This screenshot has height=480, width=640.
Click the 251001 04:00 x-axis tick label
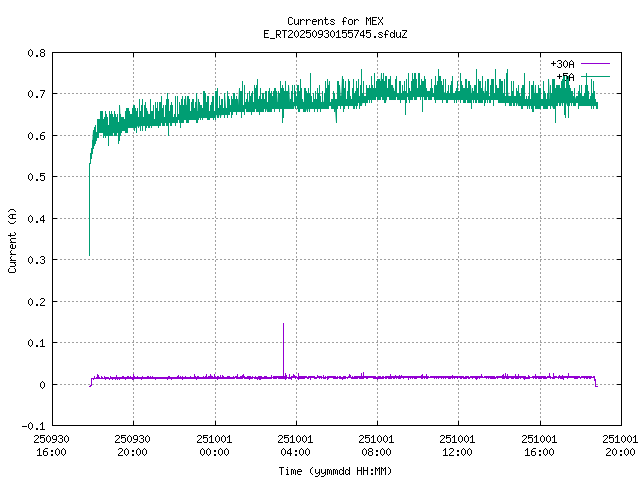295,444
